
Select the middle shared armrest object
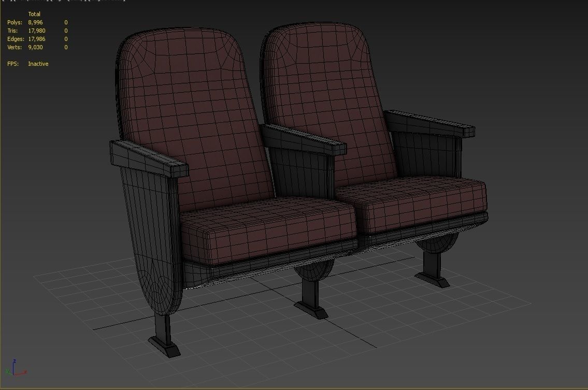pyautogui.click(x=303, y=139)
